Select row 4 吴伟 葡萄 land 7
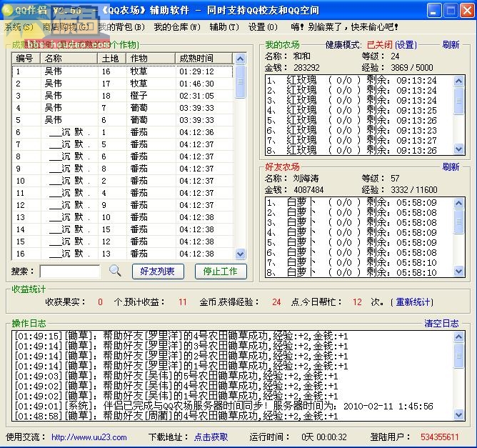 click(123, 108)
